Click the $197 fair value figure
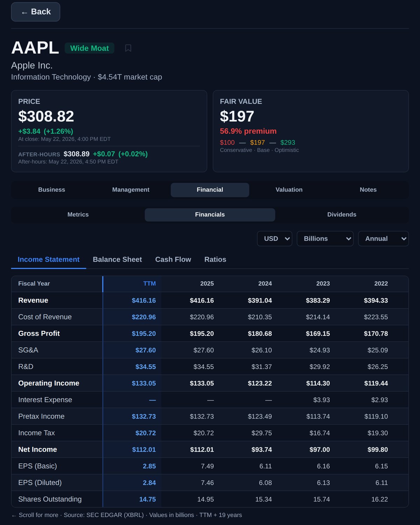Image resolution: width=420 pixels, height=525 pixels. [237, 116]
